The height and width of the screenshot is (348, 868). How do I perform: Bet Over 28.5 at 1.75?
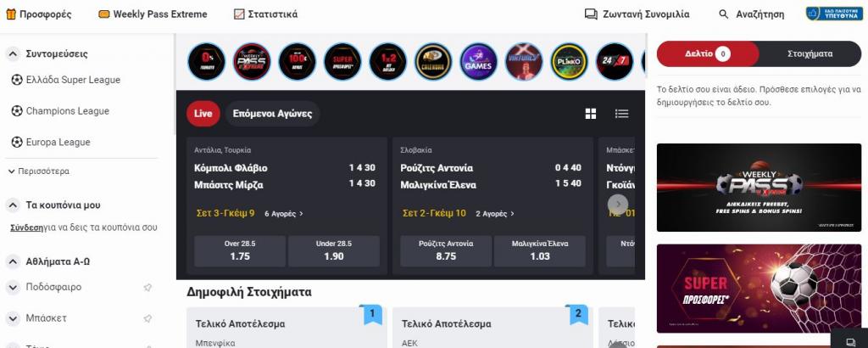[240, 251]
